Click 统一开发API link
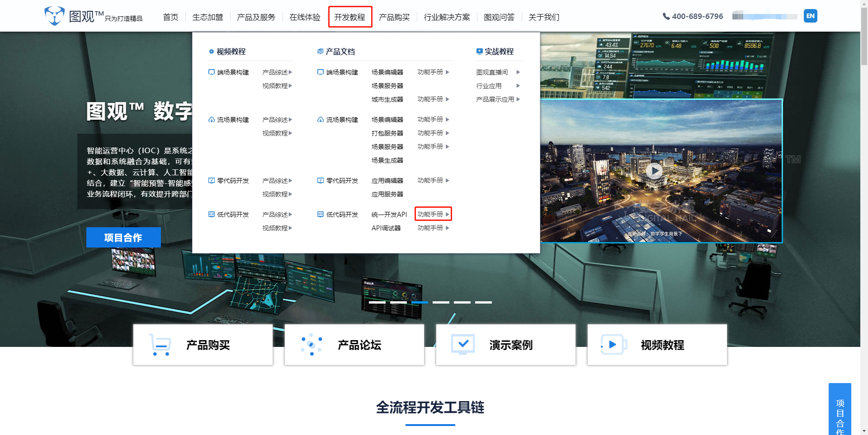The width and height of the screenshot is (868, 435). (389, 215)
